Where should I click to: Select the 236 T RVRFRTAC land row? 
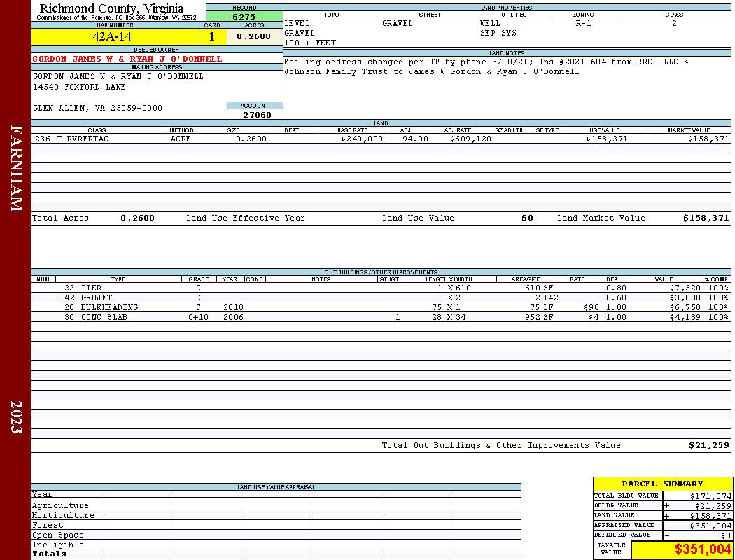(381, 139)
